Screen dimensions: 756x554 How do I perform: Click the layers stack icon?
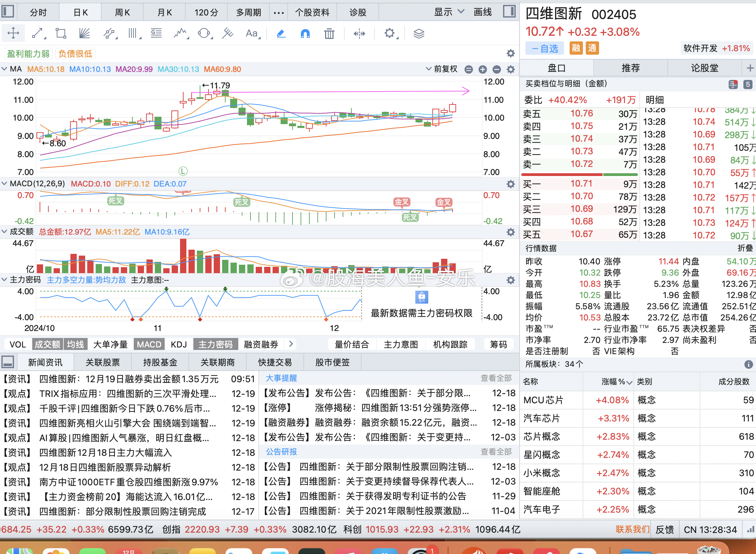click(x=419, y=34)
